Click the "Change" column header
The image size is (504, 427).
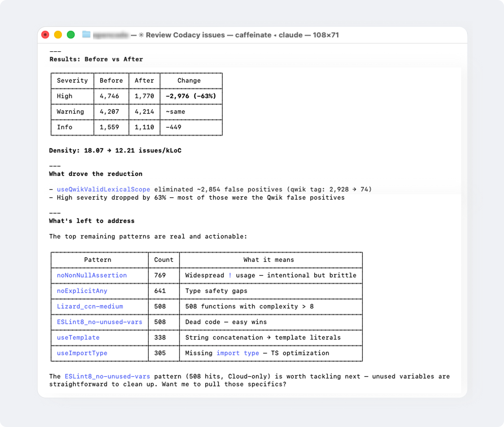189,81
